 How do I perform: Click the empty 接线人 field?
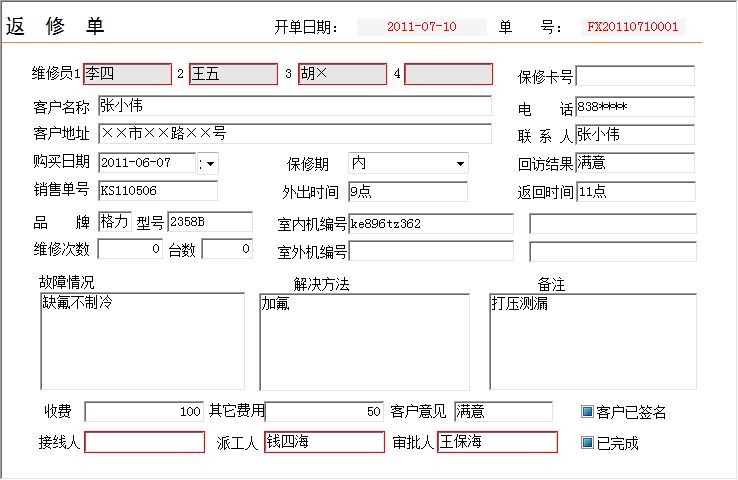pos(144,442)
